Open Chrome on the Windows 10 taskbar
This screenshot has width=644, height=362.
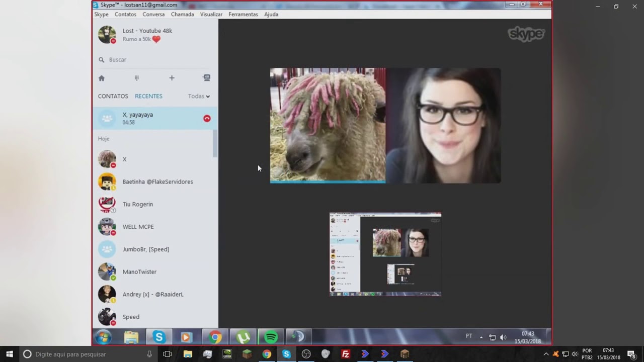point(267,354)
